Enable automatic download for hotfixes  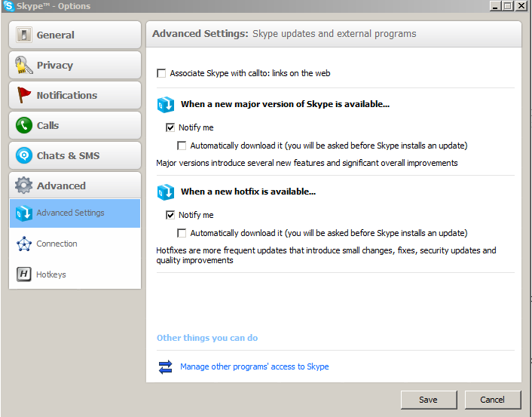pos(182,233)
